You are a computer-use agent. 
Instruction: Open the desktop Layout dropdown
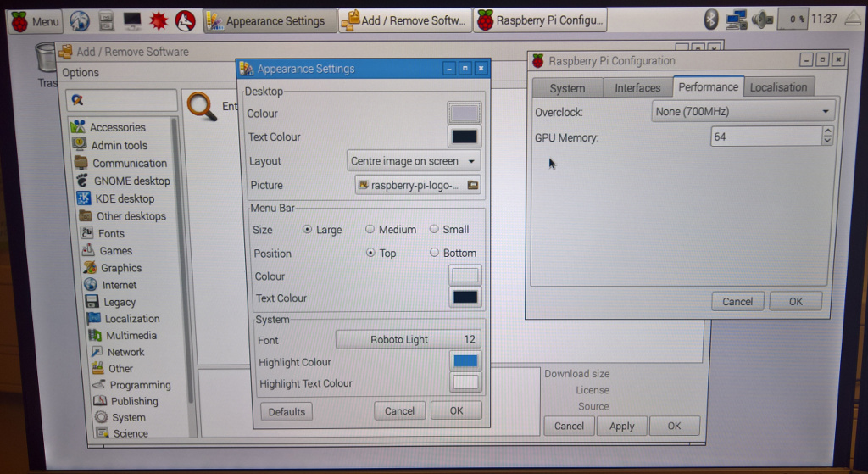pos(413,161)
